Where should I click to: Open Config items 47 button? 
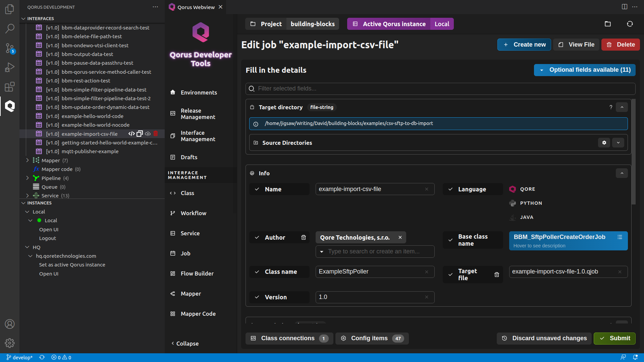pyautogui.click(x=372, y=339)
